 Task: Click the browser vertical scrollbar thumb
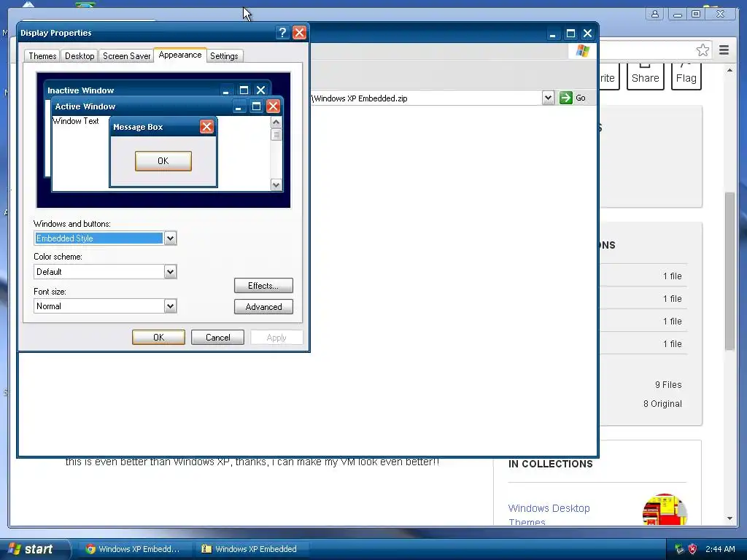tap(729, 271)
